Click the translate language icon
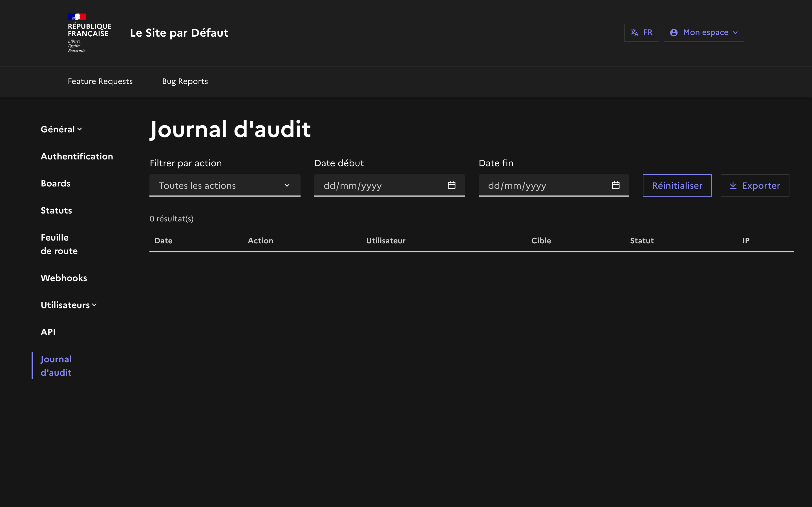 click(634, 32)
